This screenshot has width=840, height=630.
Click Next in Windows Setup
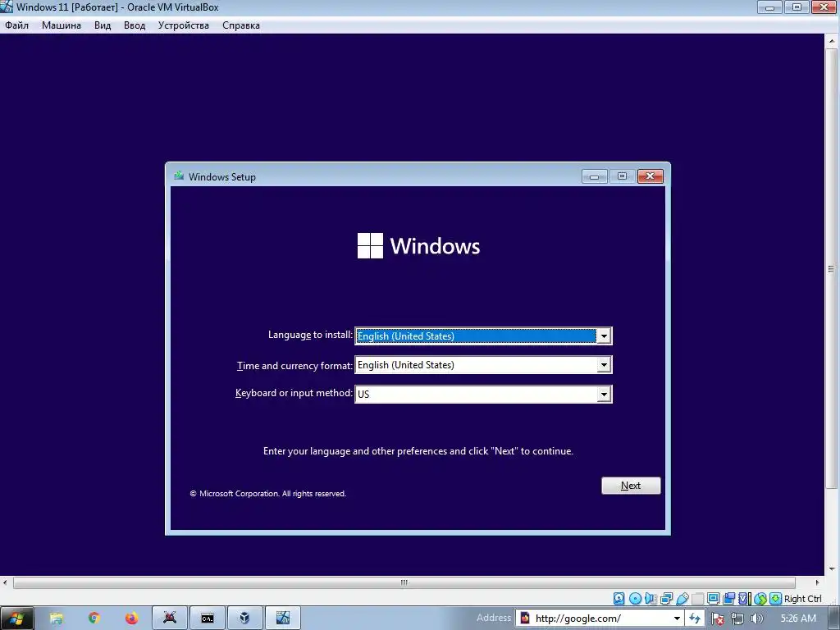[x=631, y=486]
